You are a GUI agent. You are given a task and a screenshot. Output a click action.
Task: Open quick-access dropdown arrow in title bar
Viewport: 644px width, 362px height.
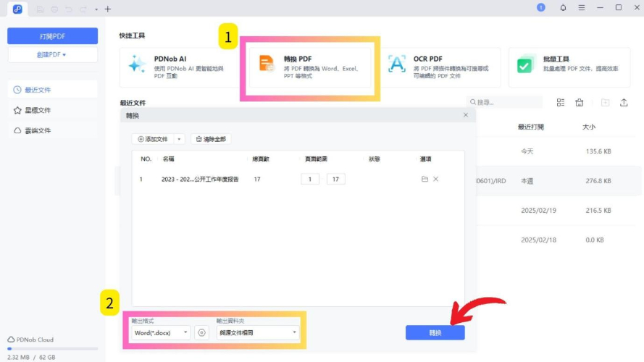[x=96, y=9]
